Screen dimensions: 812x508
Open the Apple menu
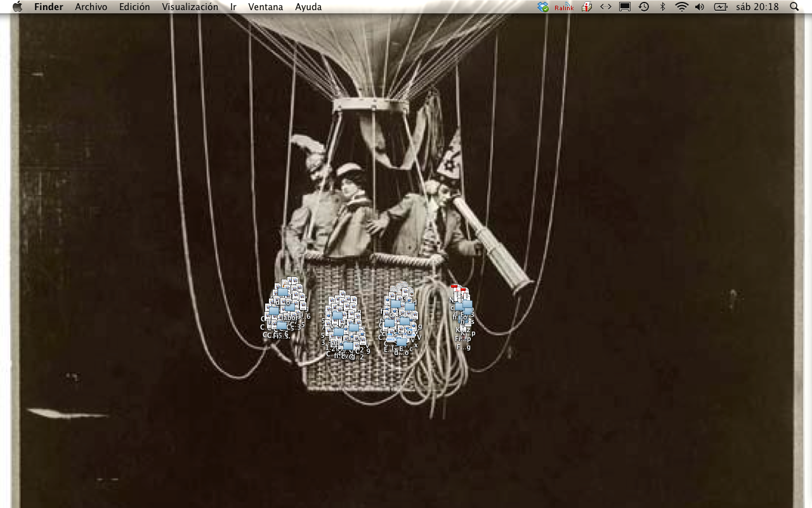17,7
